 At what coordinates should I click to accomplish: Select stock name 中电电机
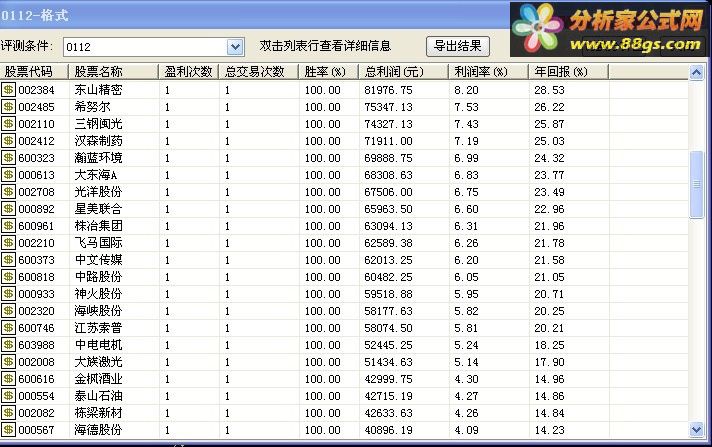pyautogui.click(x=99, y=345)
